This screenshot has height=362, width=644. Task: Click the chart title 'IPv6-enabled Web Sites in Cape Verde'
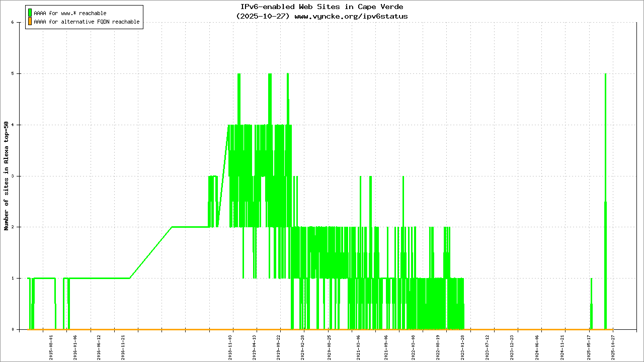[x=321, y=7]
